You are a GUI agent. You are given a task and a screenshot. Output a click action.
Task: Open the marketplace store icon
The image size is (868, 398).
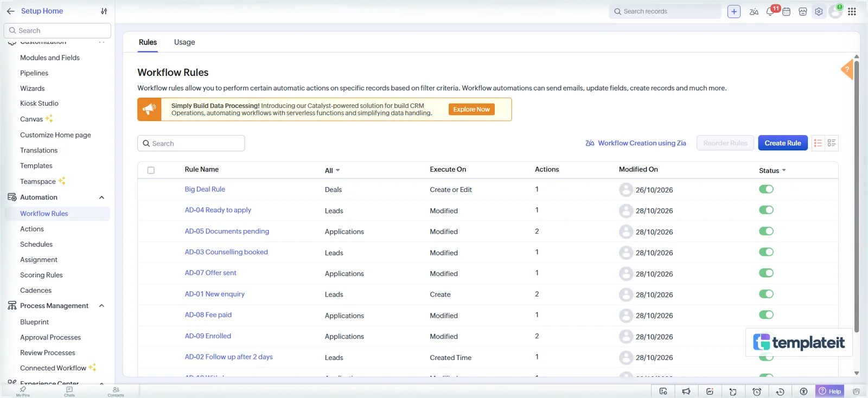(x=803, y=11)
